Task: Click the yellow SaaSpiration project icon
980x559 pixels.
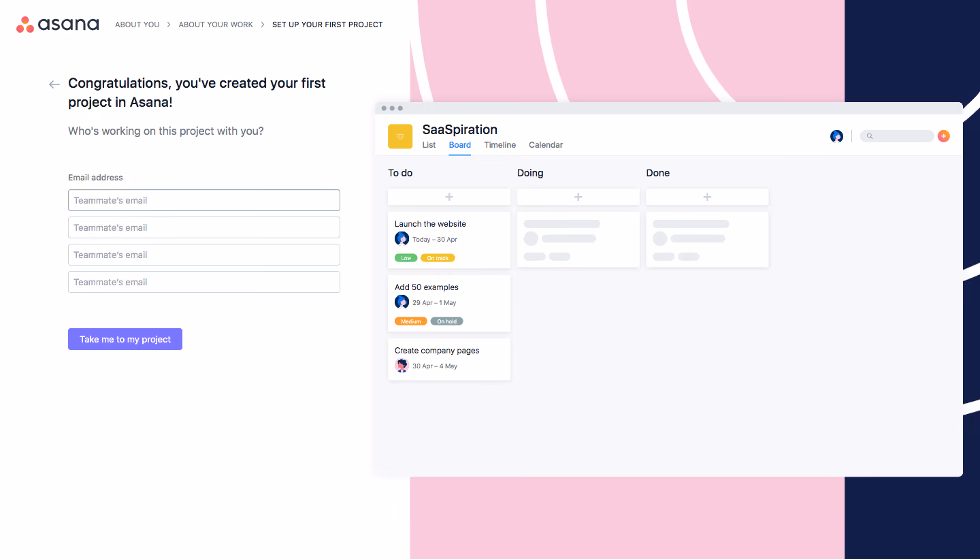Action: [400, 136]
